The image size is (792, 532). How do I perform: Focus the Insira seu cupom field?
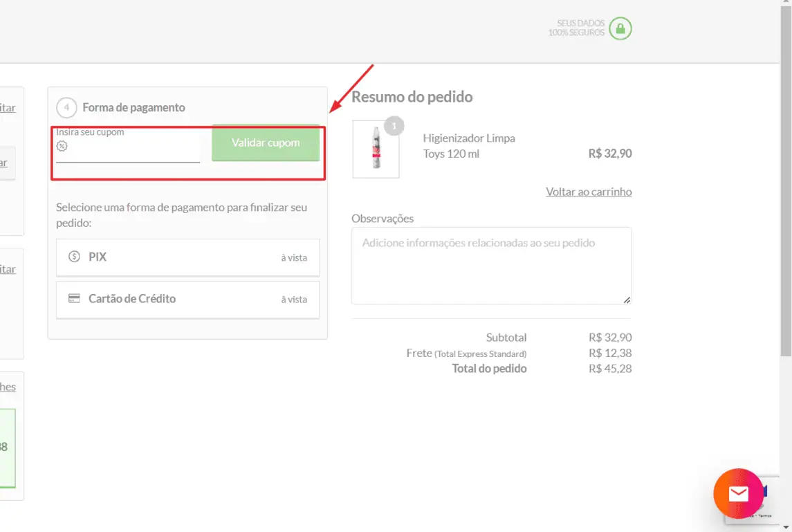[128, 146]
